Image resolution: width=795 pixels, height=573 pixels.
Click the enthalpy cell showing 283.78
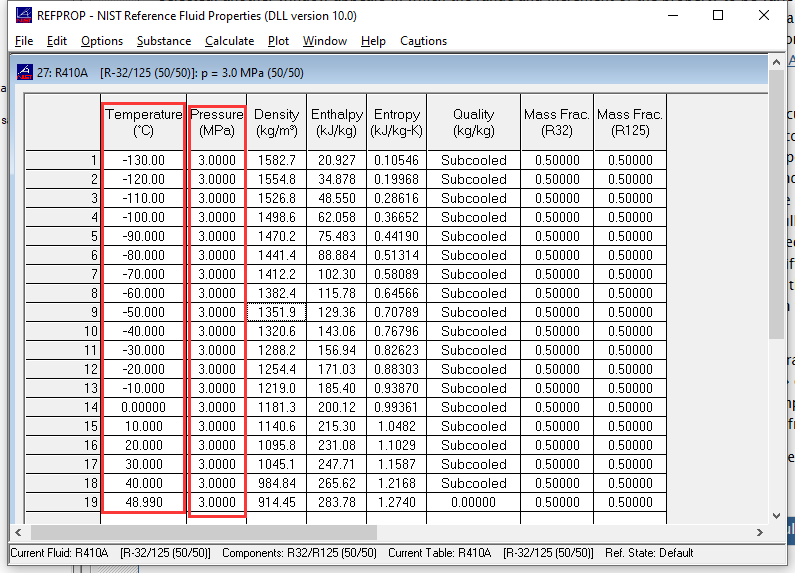coord(336,502)
